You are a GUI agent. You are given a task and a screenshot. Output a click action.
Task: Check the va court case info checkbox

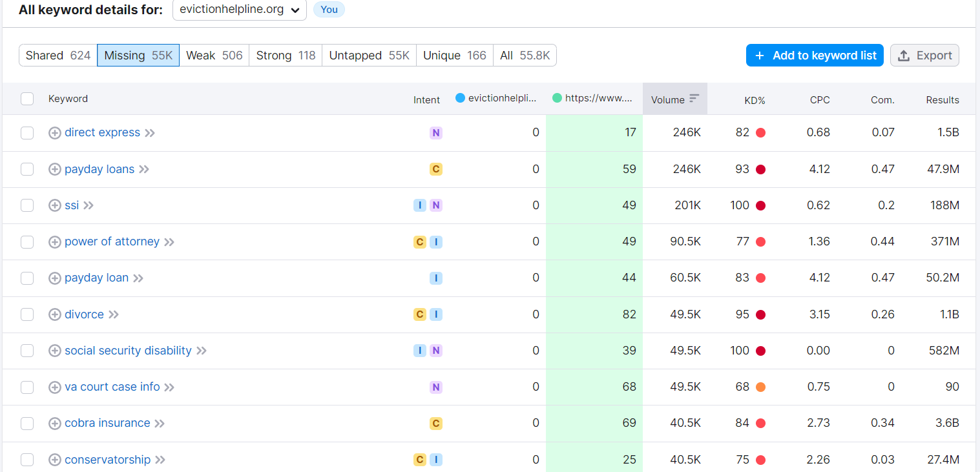[27, 387]
